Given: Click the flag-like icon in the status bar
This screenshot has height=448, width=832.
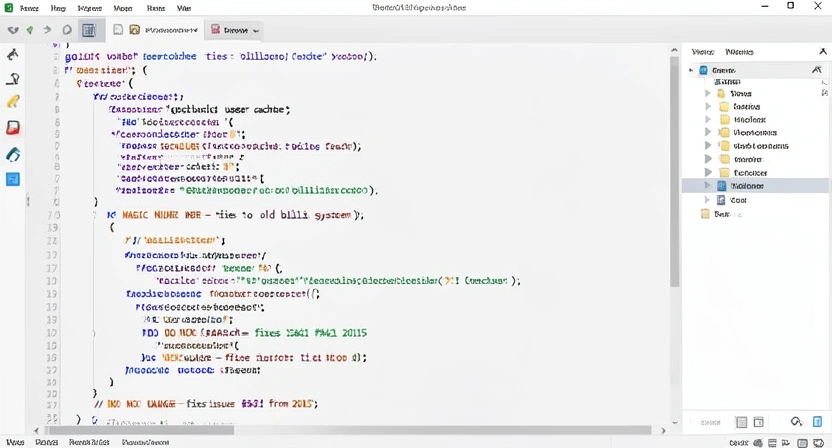Looking at the screenshot, I should point(786,443).
